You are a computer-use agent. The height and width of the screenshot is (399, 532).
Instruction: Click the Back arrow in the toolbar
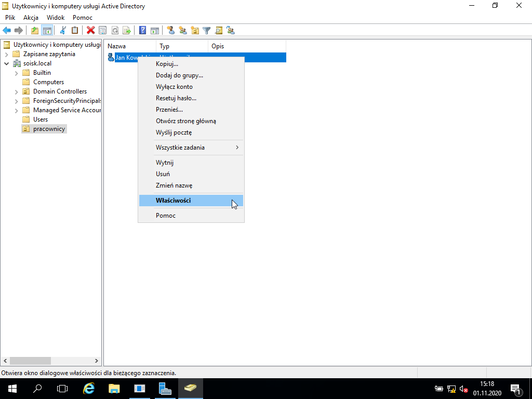pyautogui.click(x=7, y=31)
